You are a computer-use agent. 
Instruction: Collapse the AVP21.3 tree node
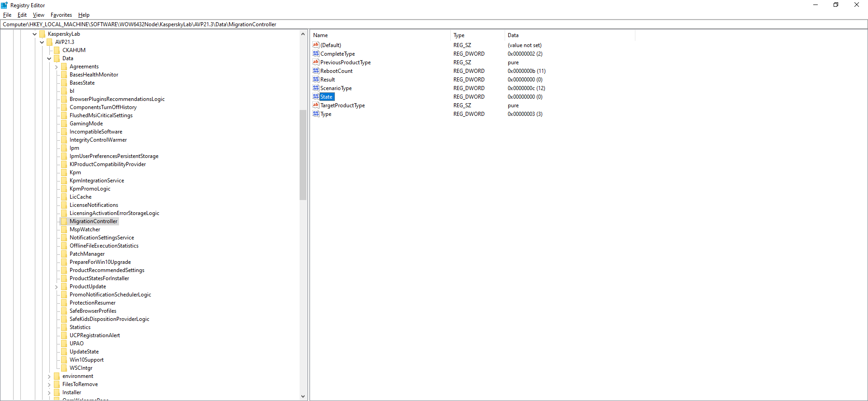(42, 42)
